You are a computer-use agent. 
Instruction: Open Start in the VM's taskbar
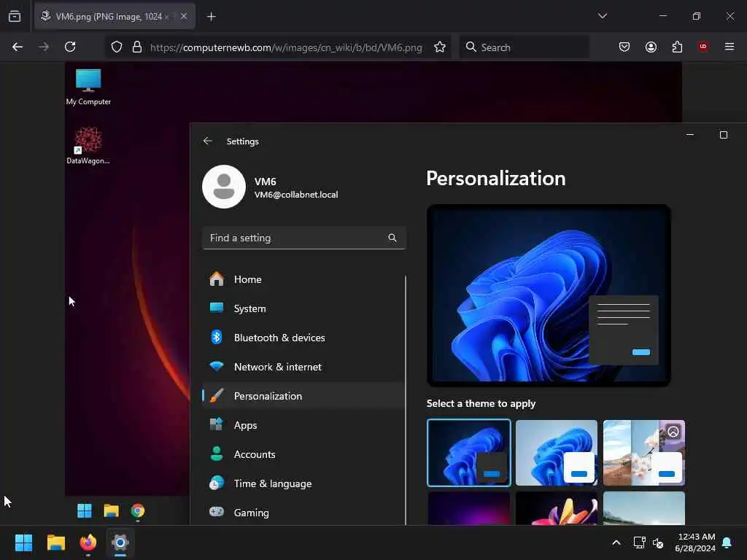[x=85, y=511]
